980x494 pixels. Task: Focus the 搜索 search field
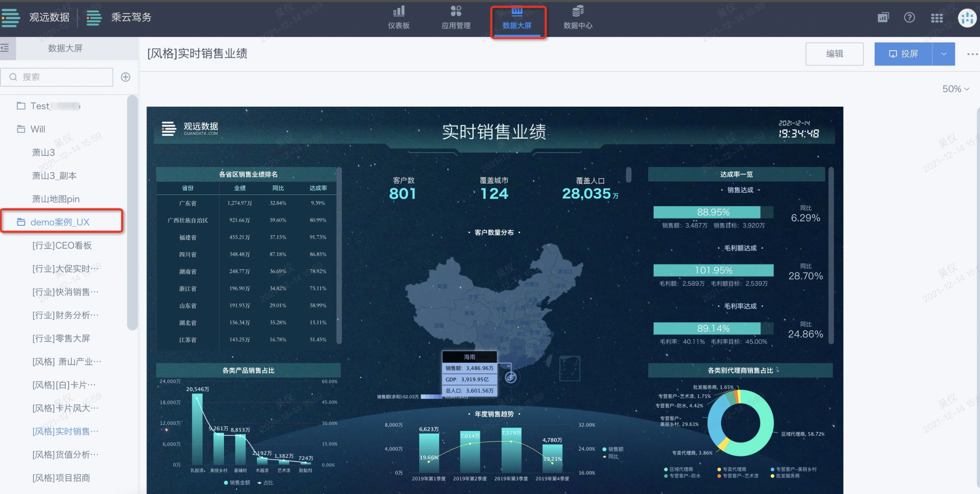(57, 77)
